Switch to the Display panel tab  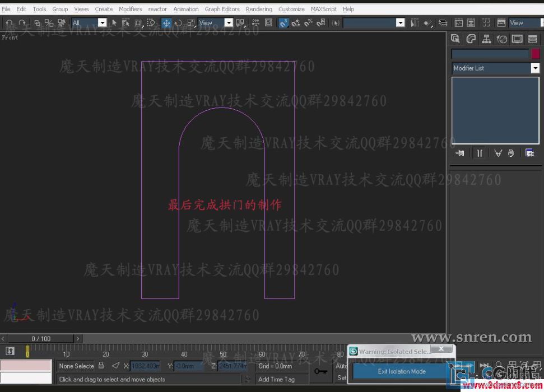point(517,39)
